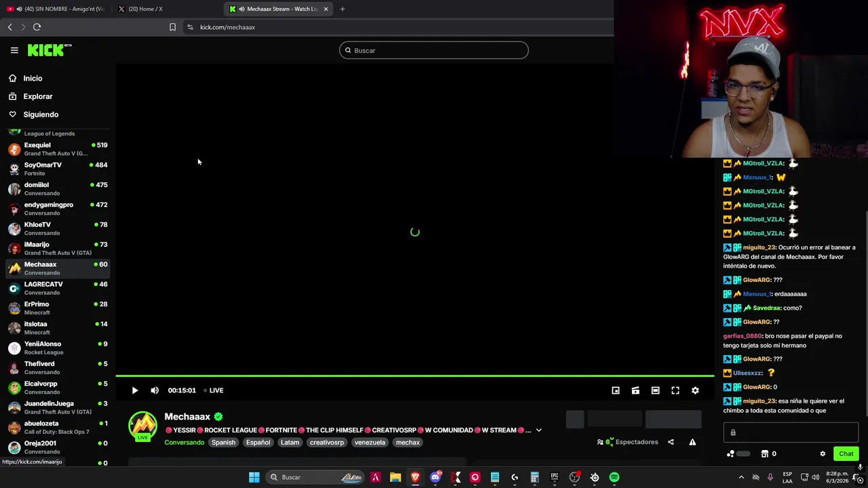The height and width of the screenshot is (488, 868).
Task: Open Exequiel channel in sidebar
Action: click(x=58, y=149)
